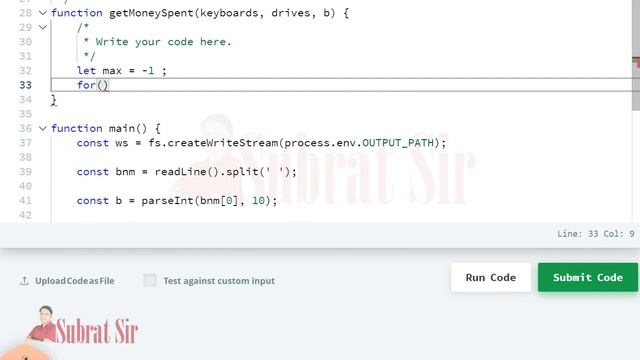
Task: Click the 'let max = -1 ;' line
Action: pyautogui.click(x=122, y=71)
